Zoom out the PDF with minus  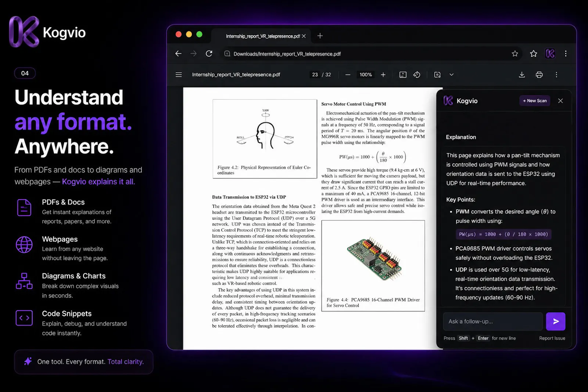(348, 75)
